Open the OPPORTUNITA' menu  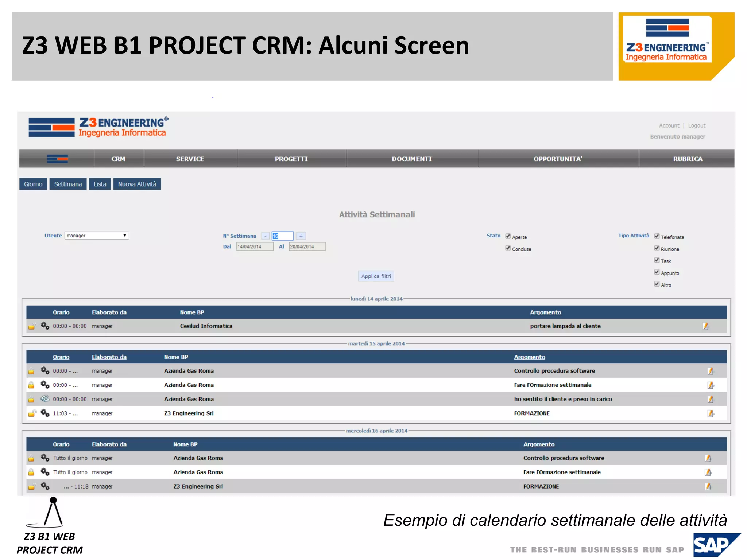[558, 159]
